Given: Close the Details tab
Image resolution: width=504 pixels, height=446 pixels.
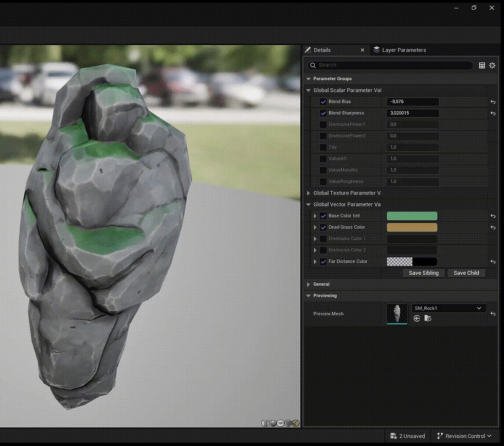Looking at the screenshot, I should [x=362, y=50].
